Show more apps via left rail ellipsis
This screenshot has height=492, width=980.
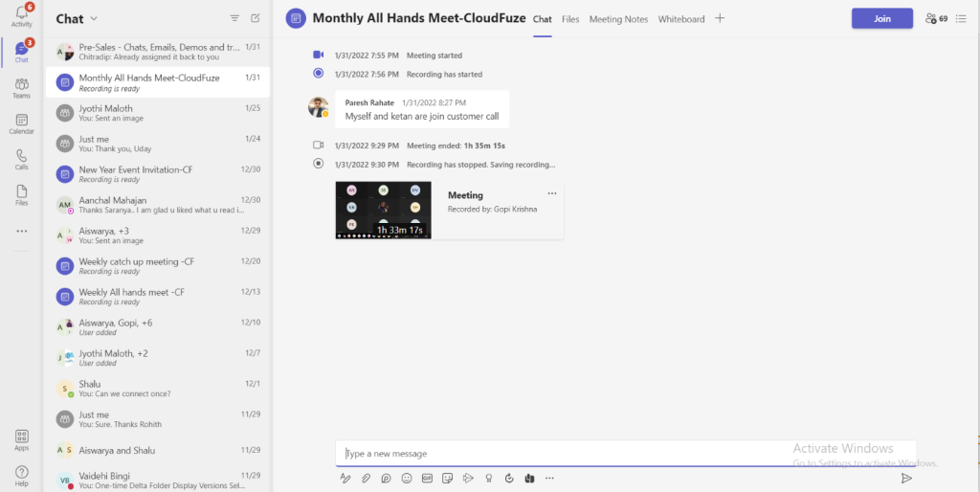click(x=21, y=232)
